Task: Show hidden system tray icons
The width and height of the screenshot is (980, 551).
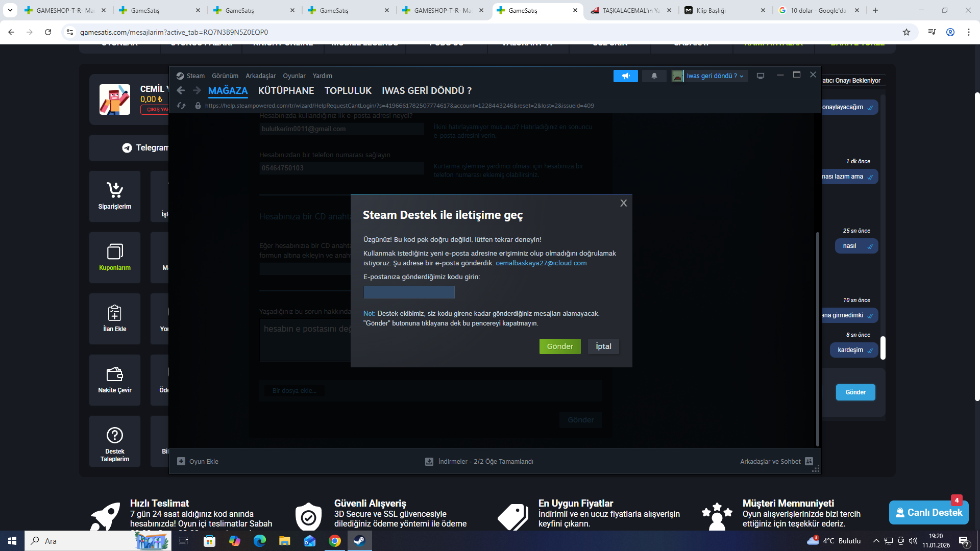Action: pyautogui.click(x=876, y=541)
